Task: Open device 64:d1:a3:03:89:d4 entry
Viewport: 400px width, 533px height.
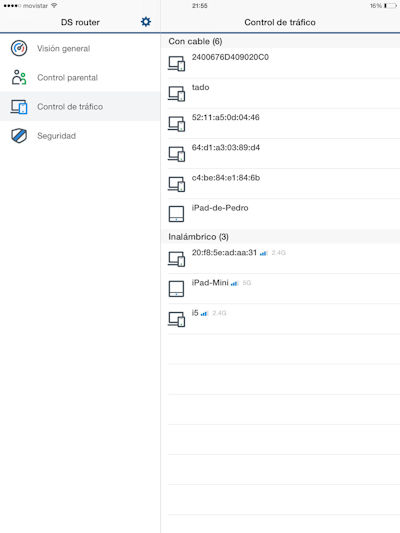Action: pos(284,154)
